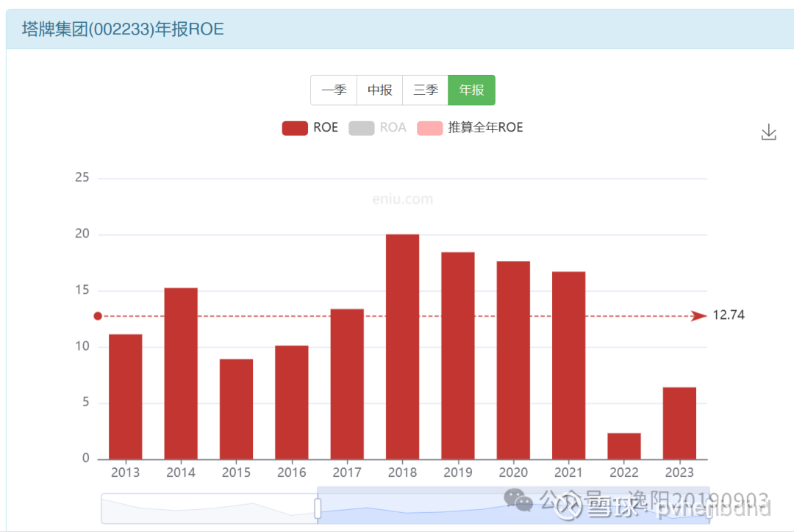
Task: Click the 2020 x-axis label
Action: coord(513,472)
